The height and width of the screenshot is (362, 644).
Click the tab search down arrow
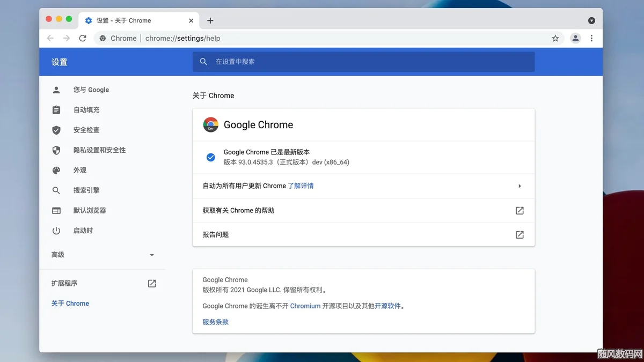point(591,20)
